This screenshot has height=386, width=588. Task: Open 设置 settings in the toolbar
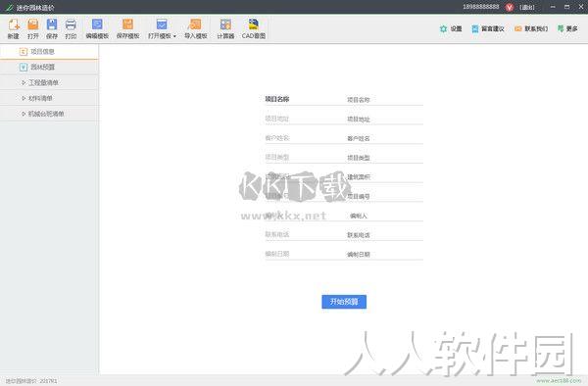[451, 28]
